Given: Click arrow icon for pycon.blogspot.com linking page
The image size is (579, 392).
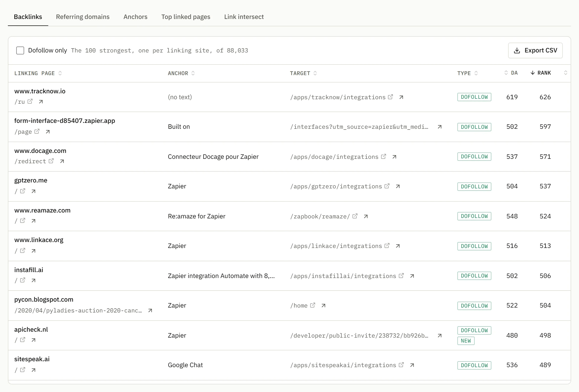Looking at the screenshot, I should pyautogui.click(x=150, y=310).
